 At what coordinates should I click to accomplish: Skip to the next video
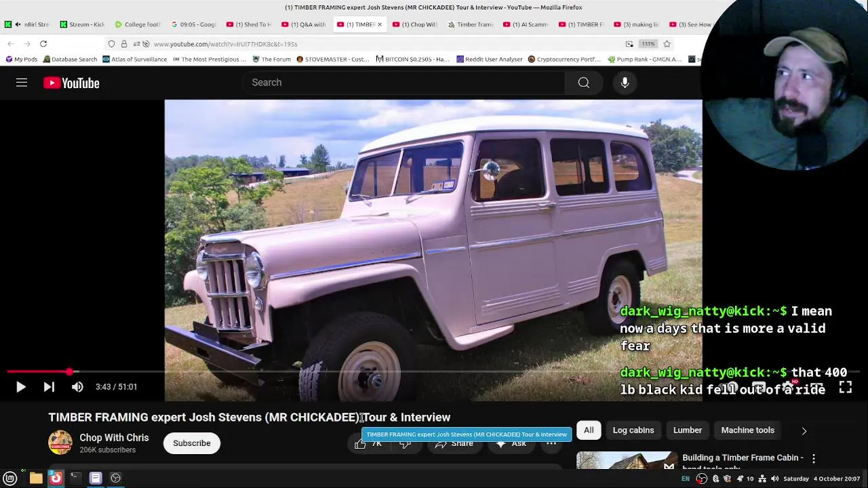click(x=49, y=387)
